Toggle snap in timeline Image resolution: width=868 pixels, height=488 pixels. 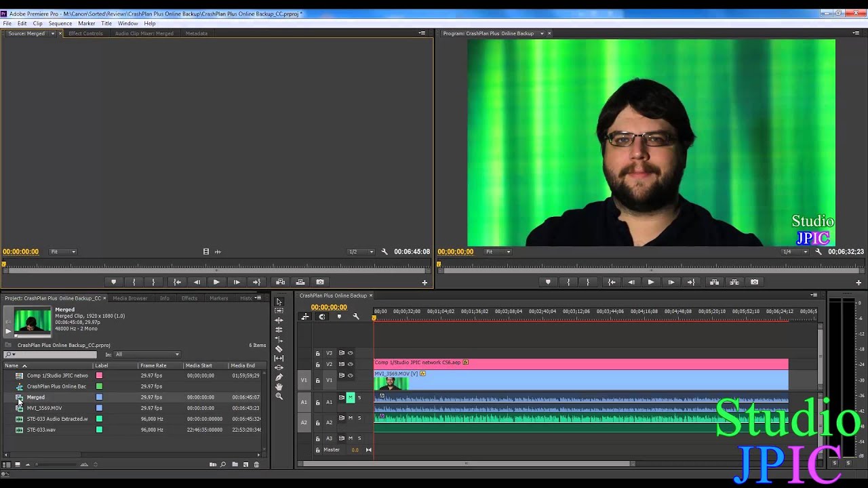(x=322, y=317)
